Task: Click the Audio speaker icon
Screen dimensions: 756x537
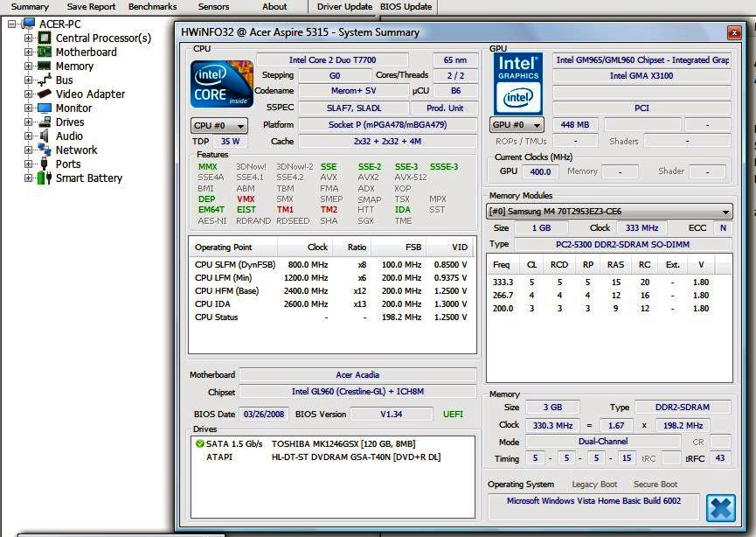Action: point(45,136)
